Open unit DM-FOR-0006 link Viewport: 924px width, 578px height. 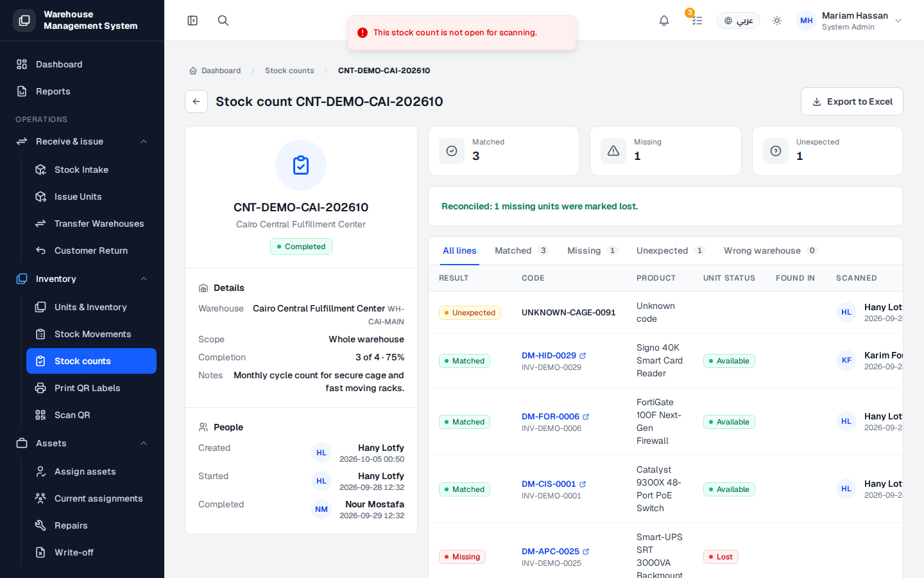pos(555,416)
